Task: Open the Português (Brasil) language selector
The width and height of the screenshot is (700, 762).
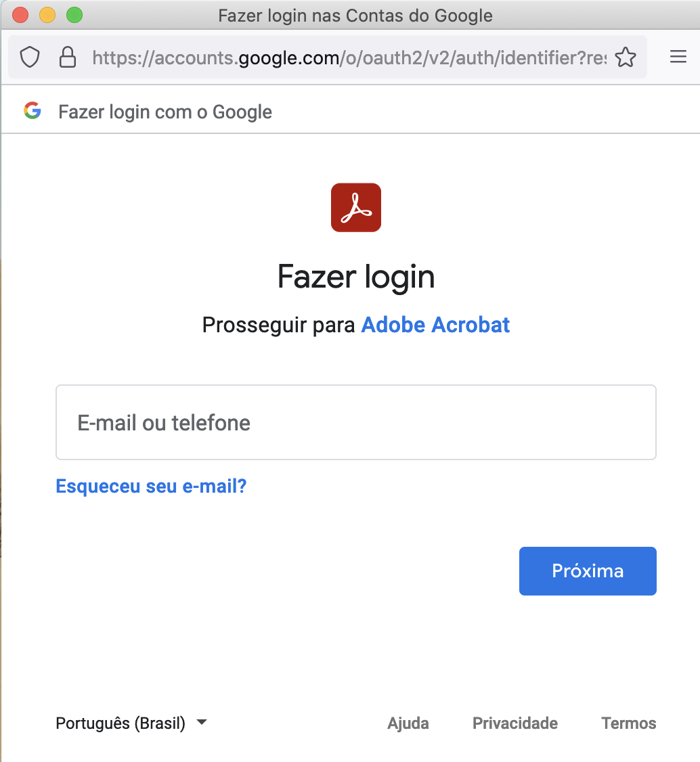Action: 121,723
